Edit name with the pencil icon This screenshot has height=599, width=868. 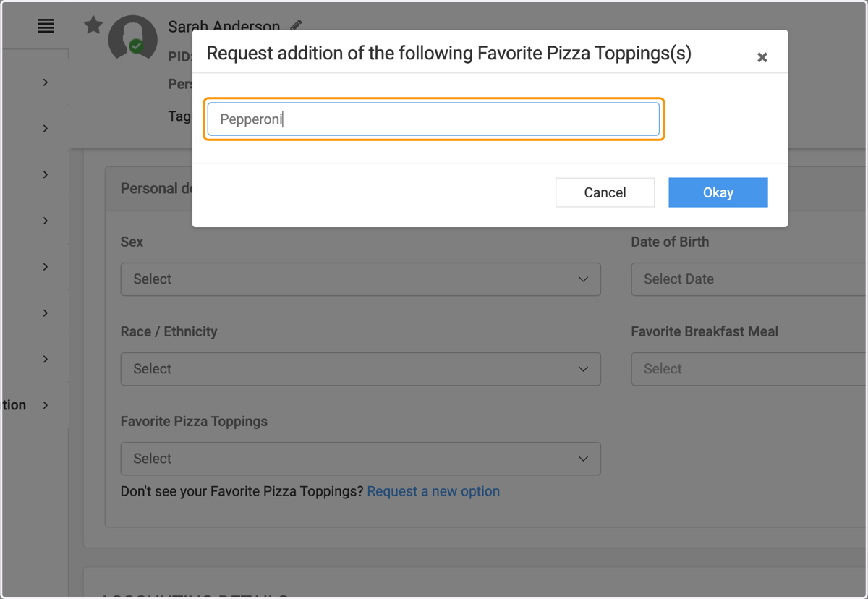tap(296, 26)
